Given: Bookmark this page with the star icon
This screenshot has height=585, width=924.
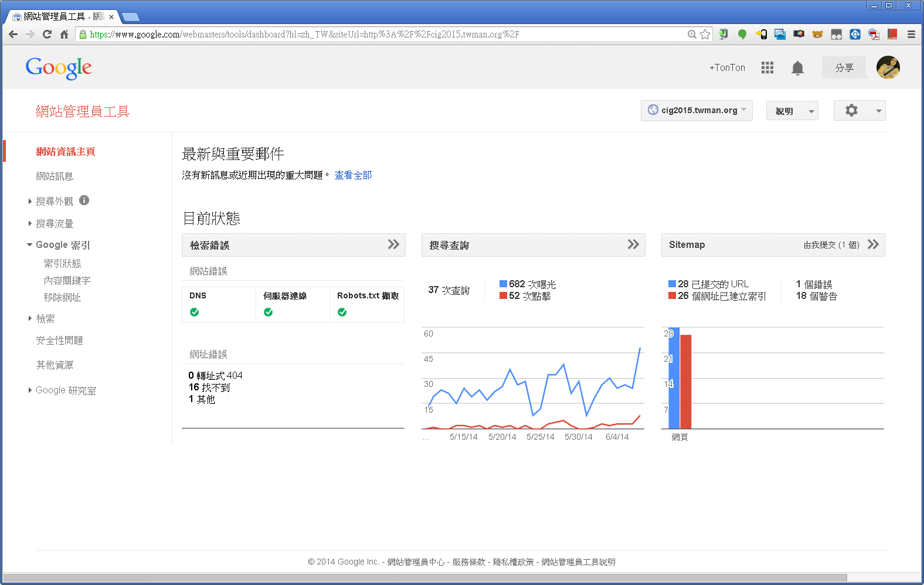Looking at the screenshot, I should pyautogui.click(x=705, y=35).
